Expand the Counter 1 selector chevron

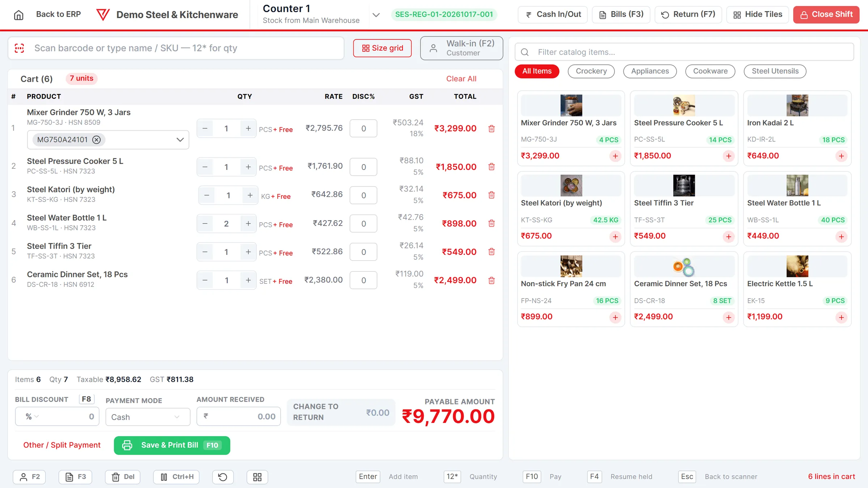376,15
